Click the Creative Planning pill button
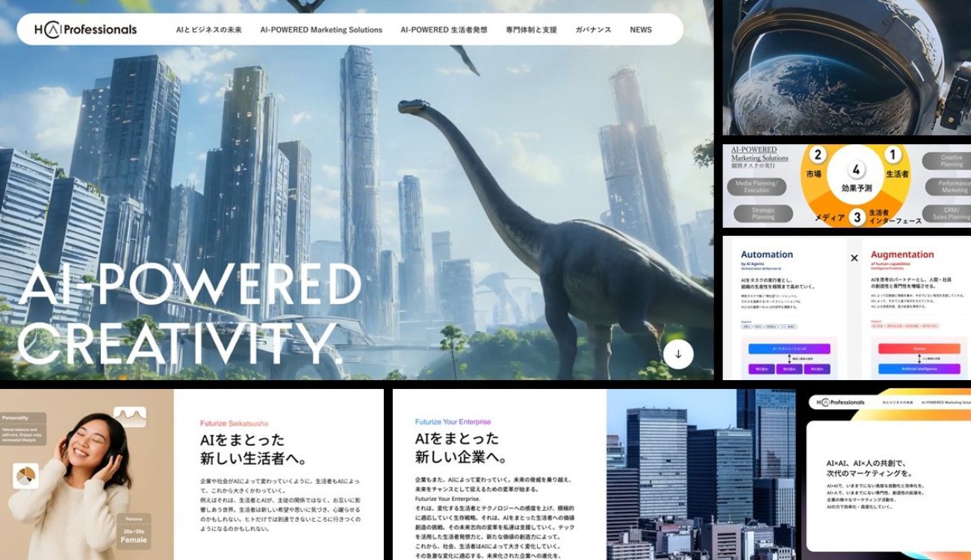 [950, 161]
